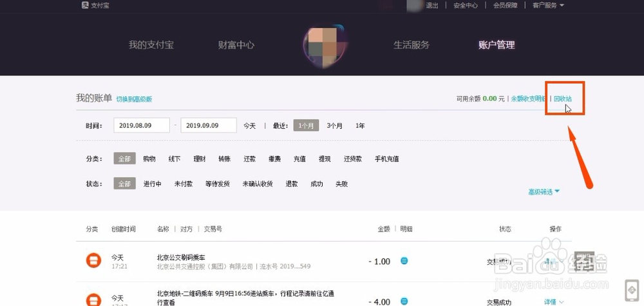Filter status by 失败
This screenshot has height=306, width=644.
(342, 184)
